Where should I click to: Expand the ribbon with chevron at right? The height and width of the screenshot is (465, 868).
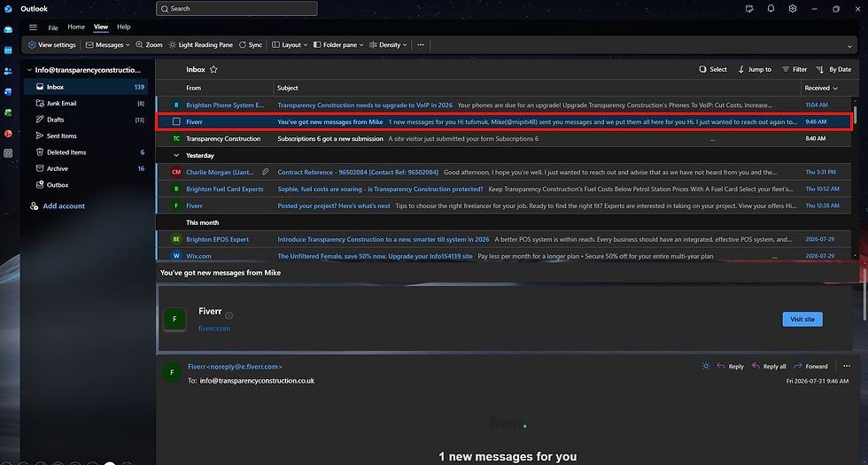849,46
